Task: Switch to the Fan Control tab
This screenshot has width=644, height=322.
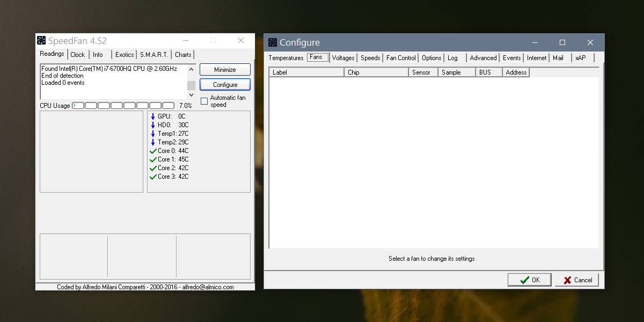Action: 401,58
